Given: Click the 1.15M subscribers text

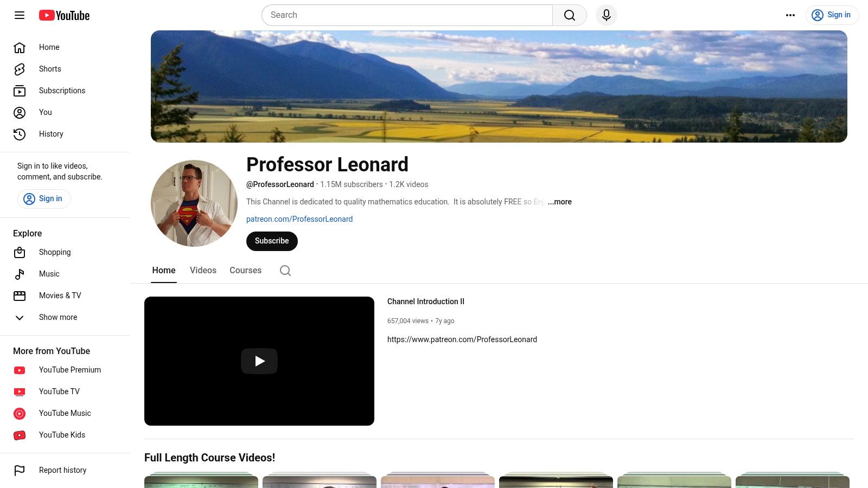Looking at the screenshot, I should pyautogui.click(x=352, y=184).
